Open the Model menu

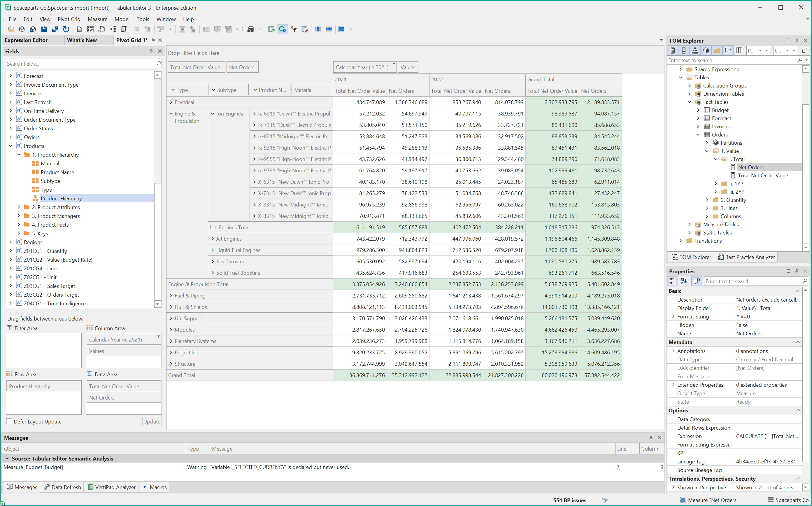pos(121,19)
